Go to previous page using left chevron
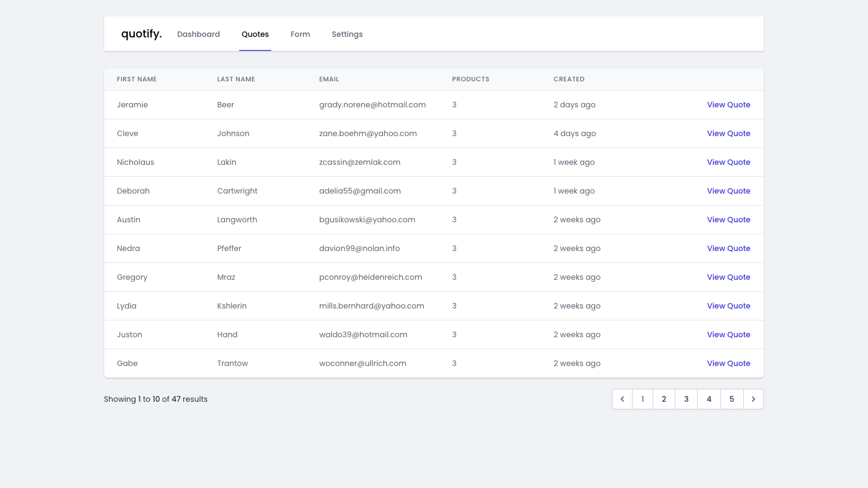 coord(622,399)
